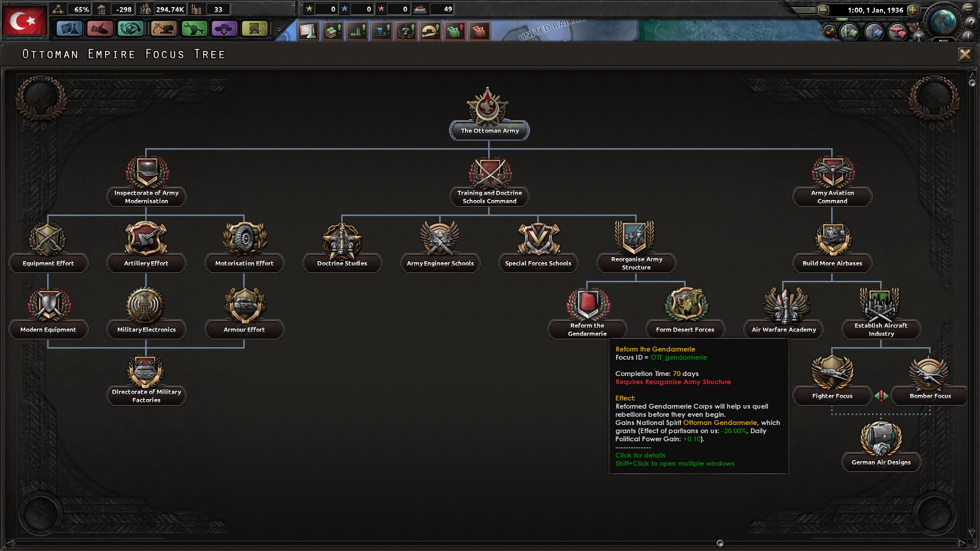980x551 pixels.
Task: Select the Army Engineer Schools focus icon
Action: 439,238
